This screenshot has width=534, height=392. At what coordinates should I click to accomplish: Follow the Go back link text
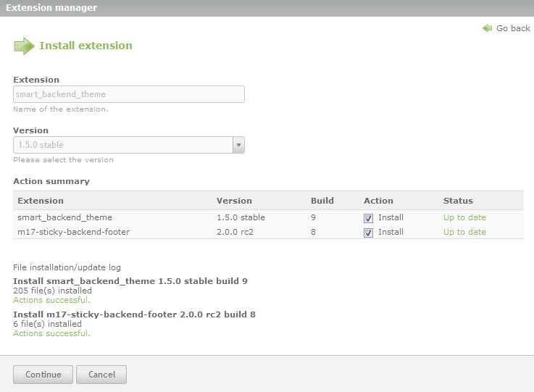[513, 28]
